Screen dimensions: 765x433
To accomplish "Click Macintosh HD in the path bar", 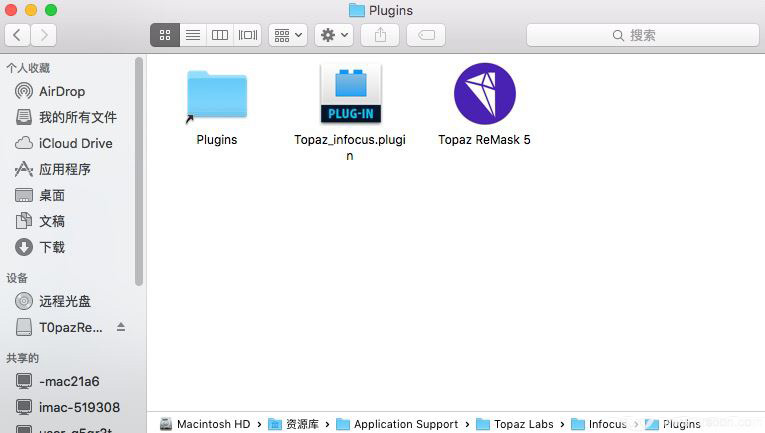I will 205,424.
